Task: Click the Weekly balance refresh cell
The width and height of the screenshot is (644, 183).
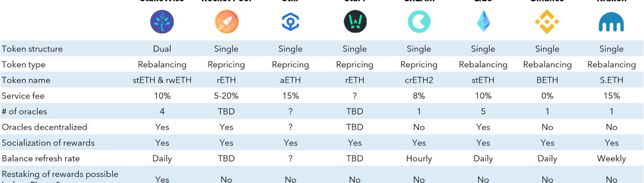Action: (611, 158)
